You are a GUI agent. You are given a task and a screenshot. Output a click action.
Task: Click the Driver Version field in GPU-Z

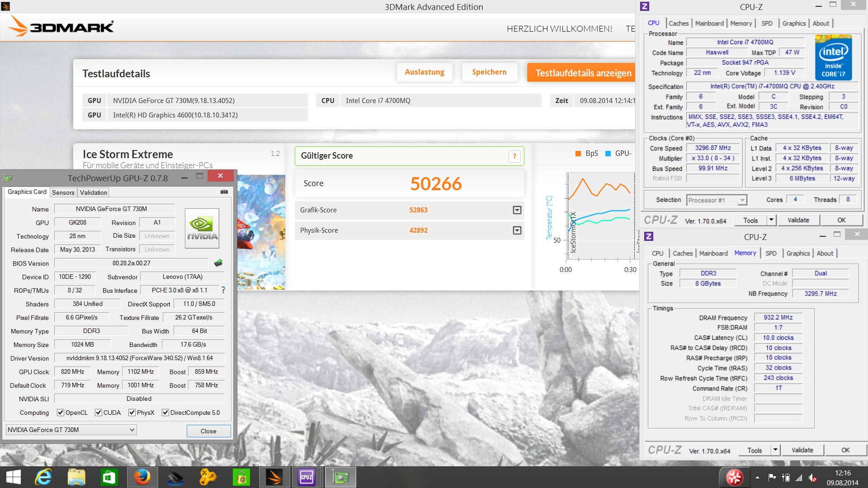tap(140, 358)
